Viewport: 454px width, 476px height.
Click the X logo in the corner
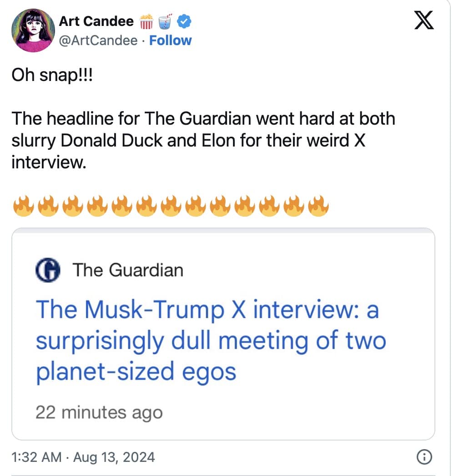(x=424, y=21)
